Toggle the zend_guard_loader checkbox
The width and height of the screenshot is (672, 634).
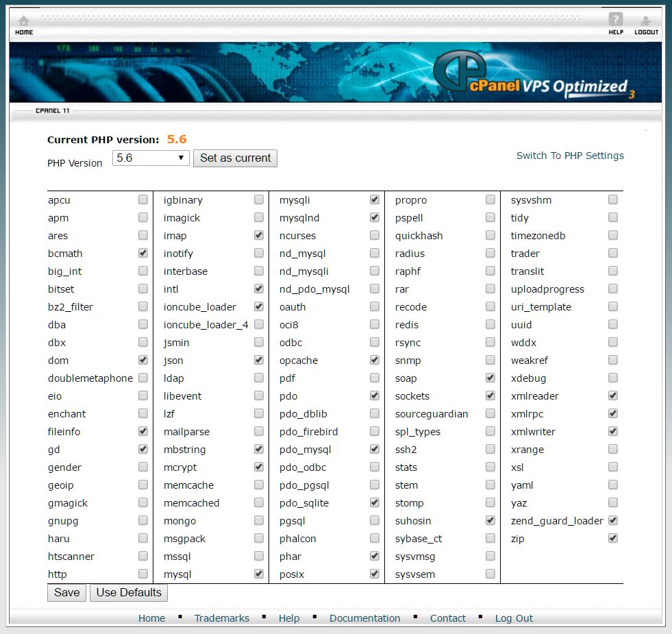[613, 520]
